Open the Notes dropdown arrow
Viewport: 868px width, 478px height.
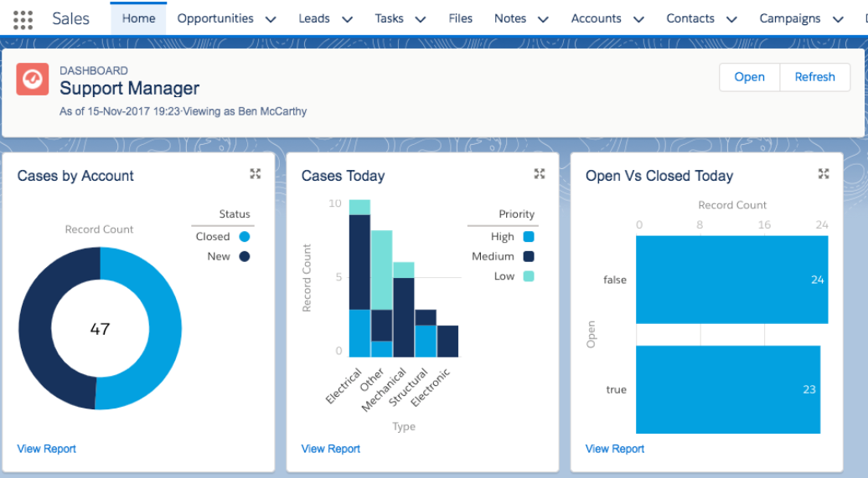[544, 19]
